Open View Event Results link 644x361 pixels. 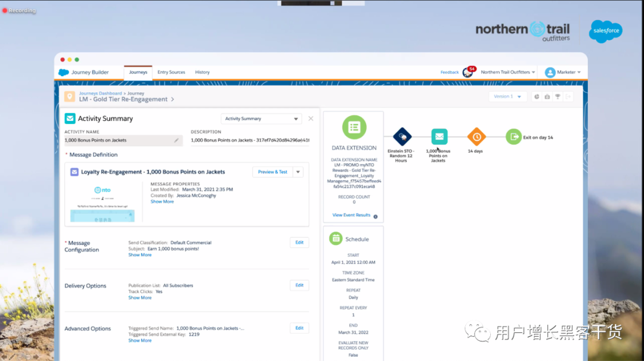(x=351, y=215)
